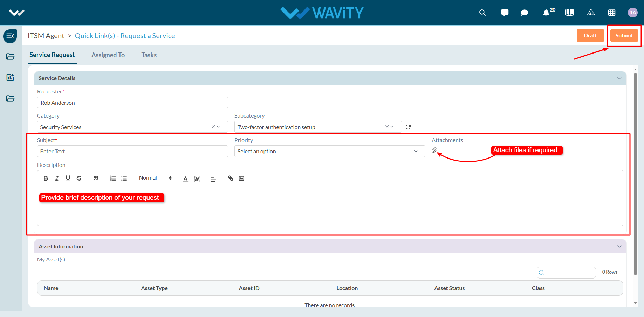Open the search icon in top bar

click(x=482, y=13)
